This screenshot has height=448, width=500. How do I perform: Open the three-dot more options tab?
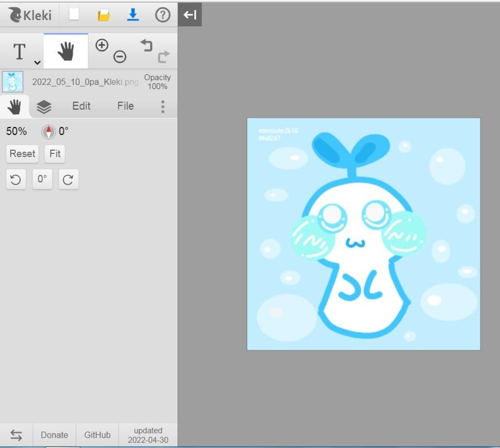point(163,107)
